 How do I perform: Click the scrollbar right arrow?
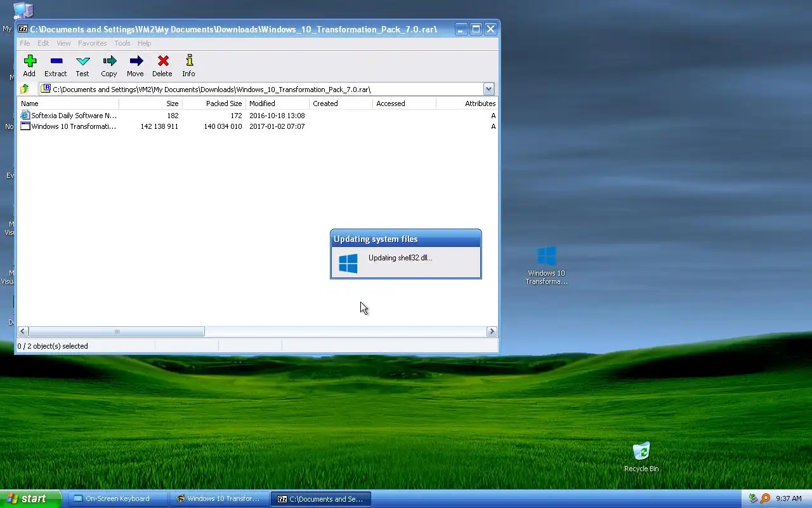pos(492,331)
